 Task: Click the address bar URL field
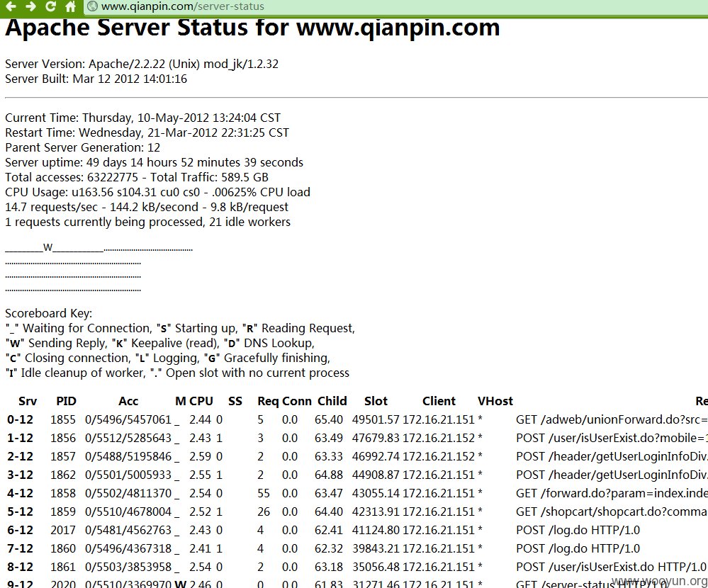[x=396, y=6]
